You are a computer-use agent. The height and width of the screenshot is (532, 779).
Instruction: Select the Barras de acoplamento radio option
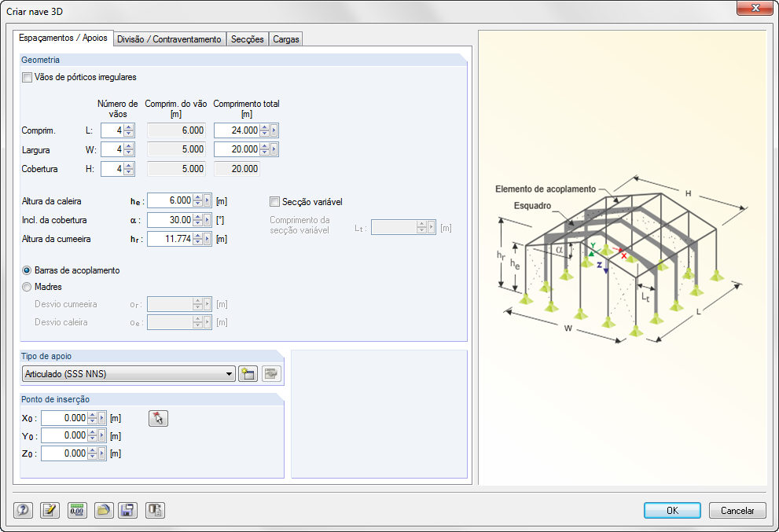tap(27, 270)
